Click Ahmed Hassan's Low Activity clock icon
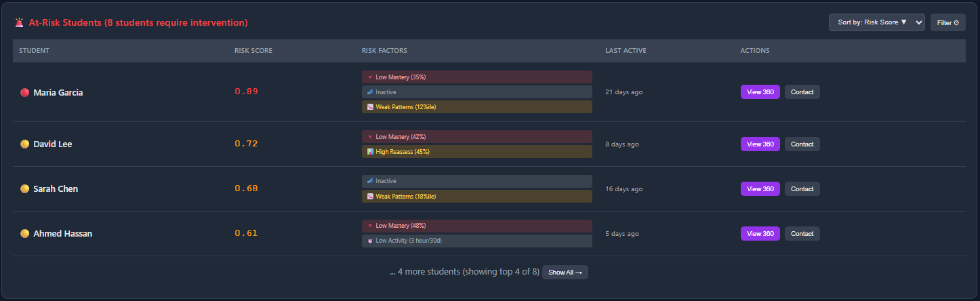 tap(370, 241)
